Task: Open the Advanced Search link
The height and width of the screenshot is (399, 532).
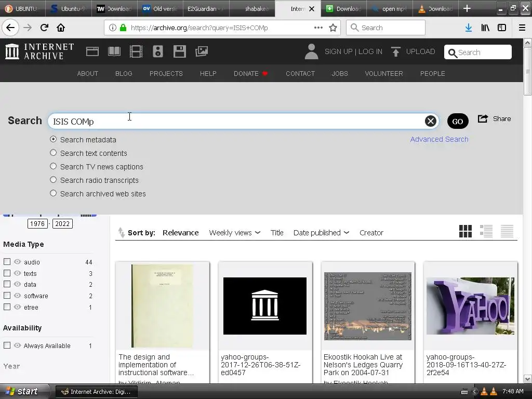Action: click(x=439, y=139)
